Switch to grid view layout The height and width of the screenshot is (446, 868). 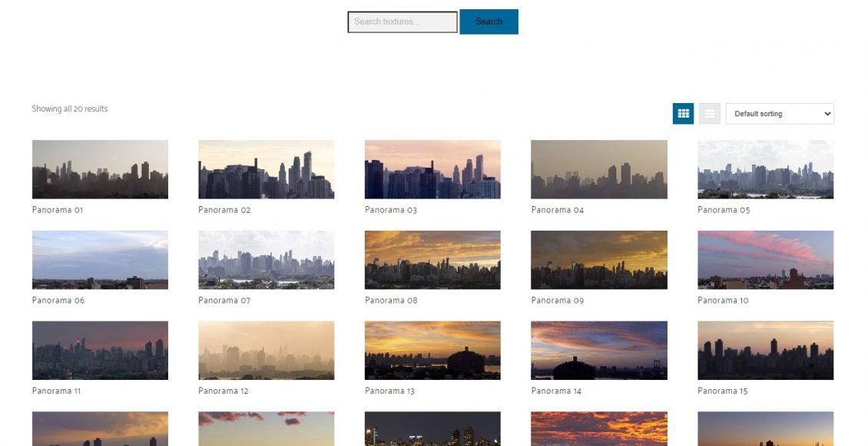(683, 114)
